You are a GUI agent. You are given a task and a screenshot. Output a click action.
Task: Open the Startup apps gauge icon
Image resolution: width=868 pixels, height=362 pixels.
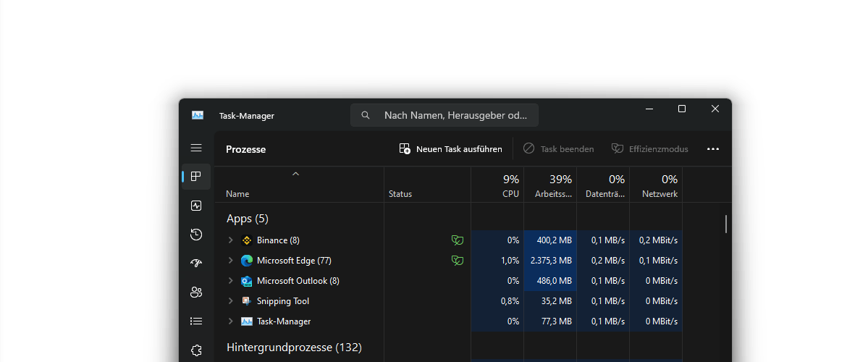pos(196,264)
